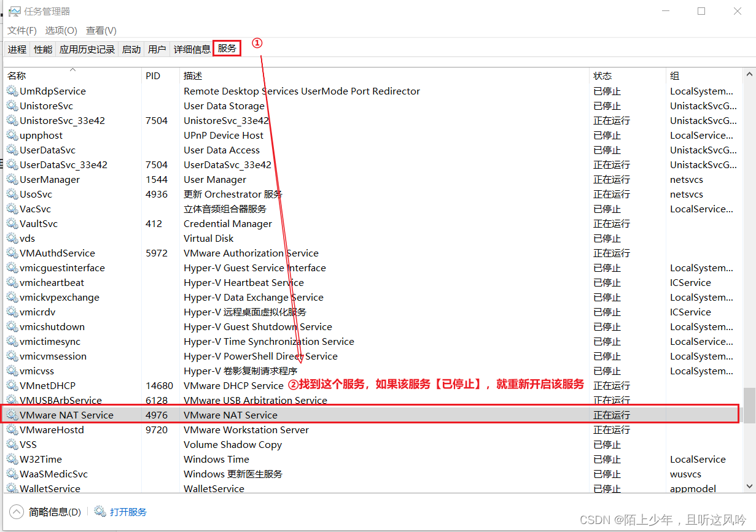Switch to the 性能 tab

43,49
